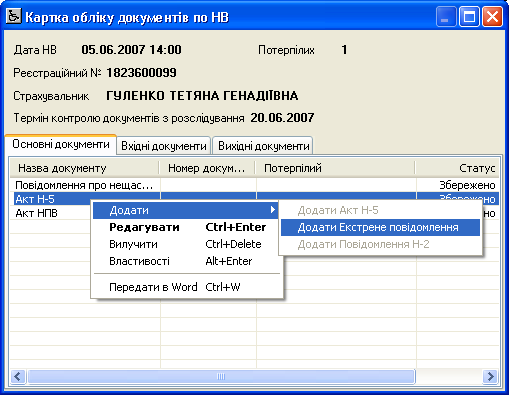Click the date value 05.06.2007 14:00
509x395 pixels.
pyautogui.click(x=131, y=50)
